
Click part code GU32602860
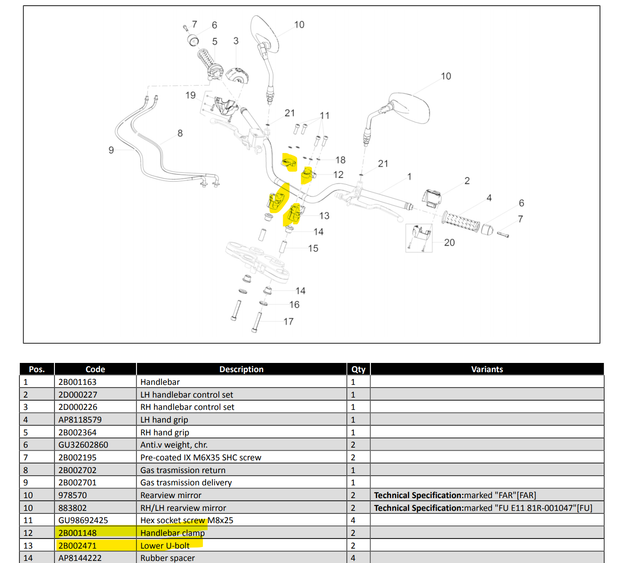point(83,445)
